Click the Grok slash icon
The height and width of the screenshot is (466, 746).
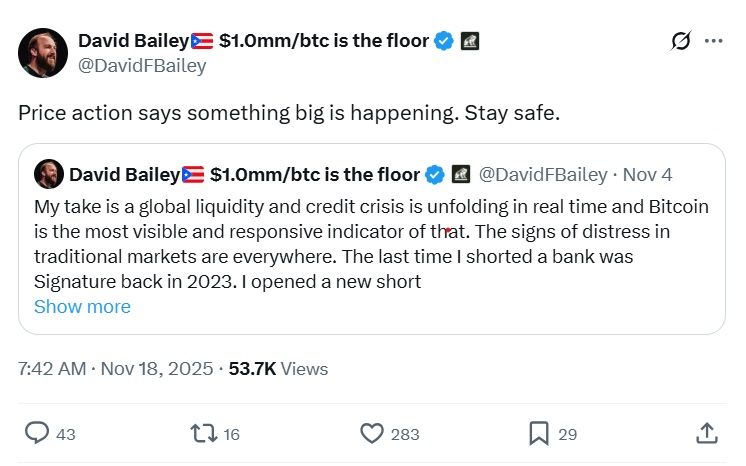click(681, 41)
